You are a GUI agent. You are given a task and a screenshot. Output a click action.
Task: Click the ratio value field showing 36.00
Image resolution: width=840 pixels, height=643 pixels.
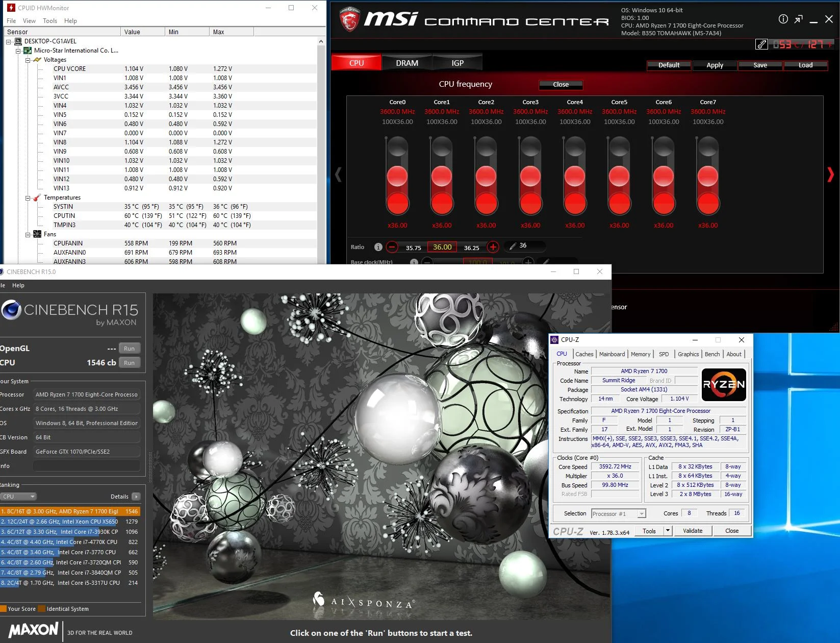[x=442, y=247]
